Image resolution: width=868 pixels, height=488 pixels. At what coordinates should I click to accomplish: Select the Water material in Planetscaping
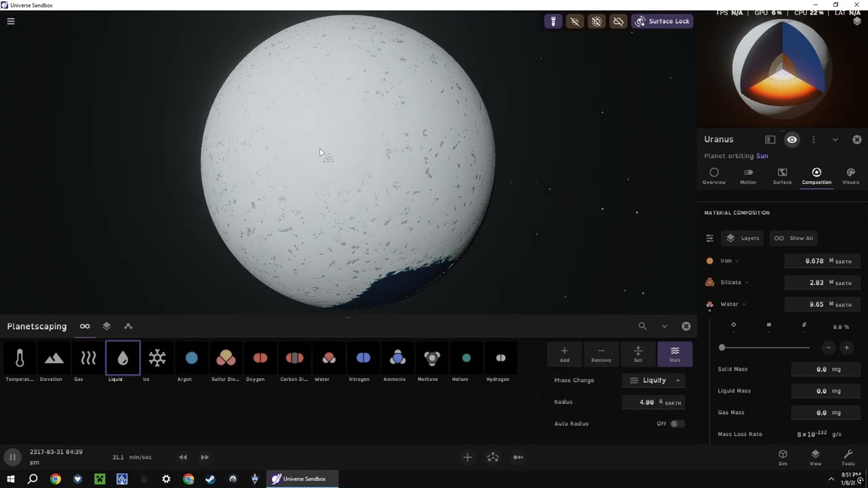pos(329,359)
